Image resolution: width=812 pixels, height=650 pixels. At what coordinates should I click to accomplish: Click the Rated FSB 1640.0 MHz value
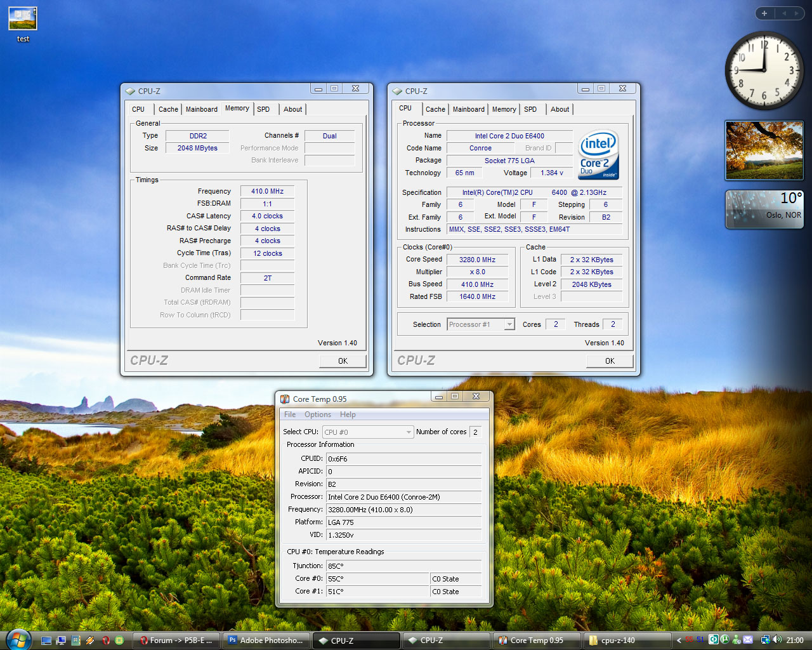(x=478, y=296)
